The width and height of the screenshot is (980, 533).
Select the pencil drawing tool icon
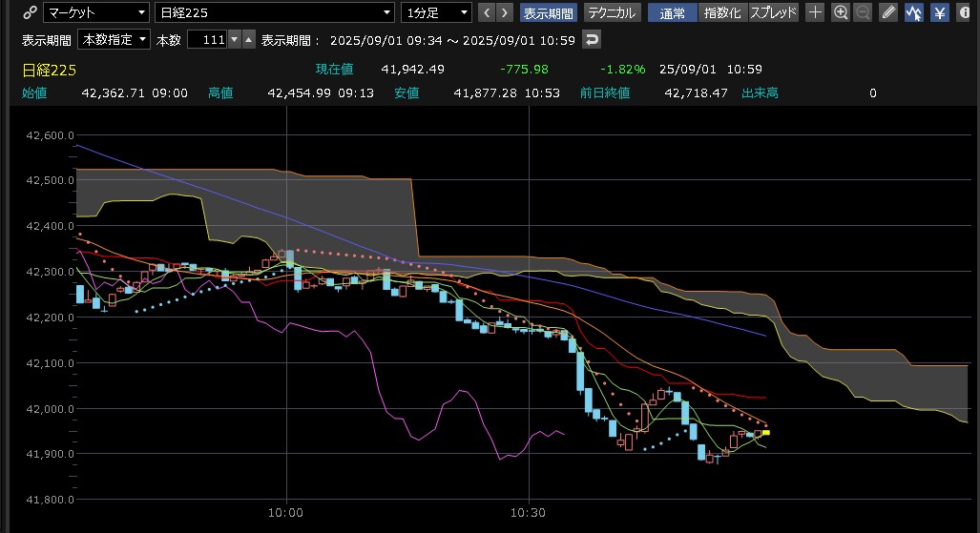click(x=888, y=12)
